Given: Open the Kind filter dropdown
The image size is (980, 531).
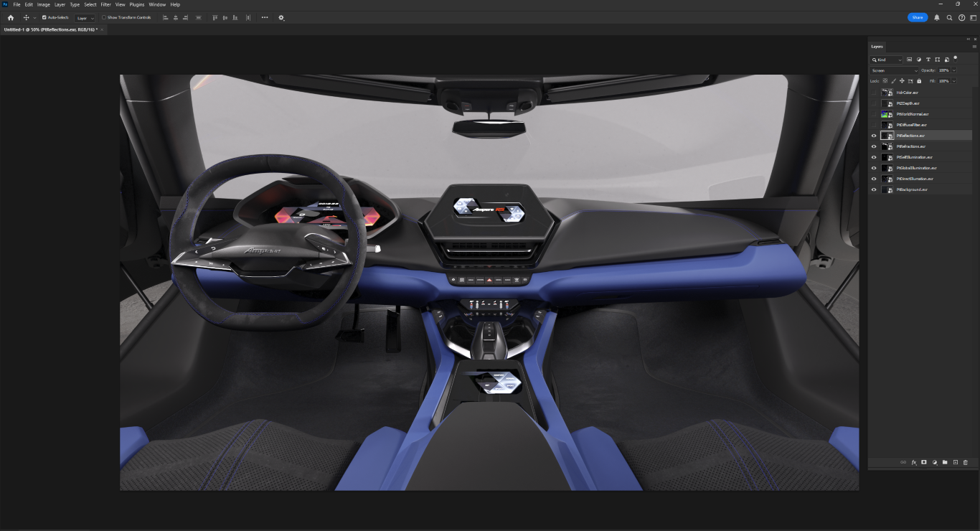Looking at the screenshot, I should click(887, 60).
